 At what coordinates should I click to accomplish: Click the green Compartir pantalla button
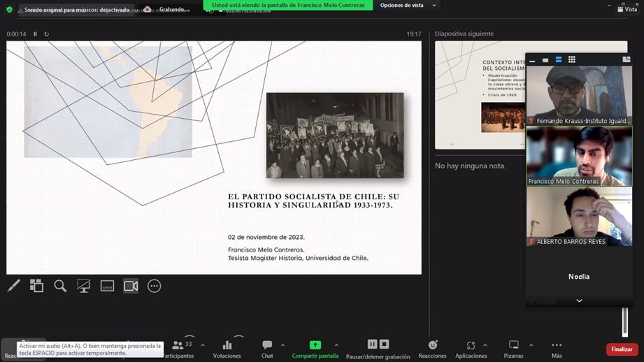(x=315, y=349)
